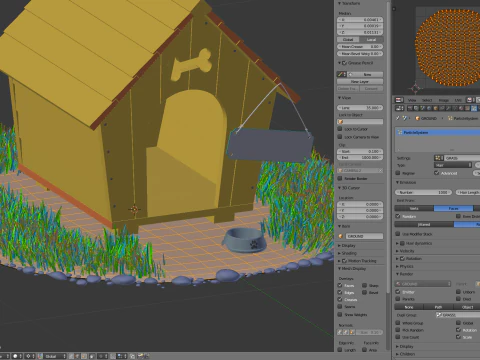Expand the Children panel
480x360 pixels.
click(x=397, y=354)
